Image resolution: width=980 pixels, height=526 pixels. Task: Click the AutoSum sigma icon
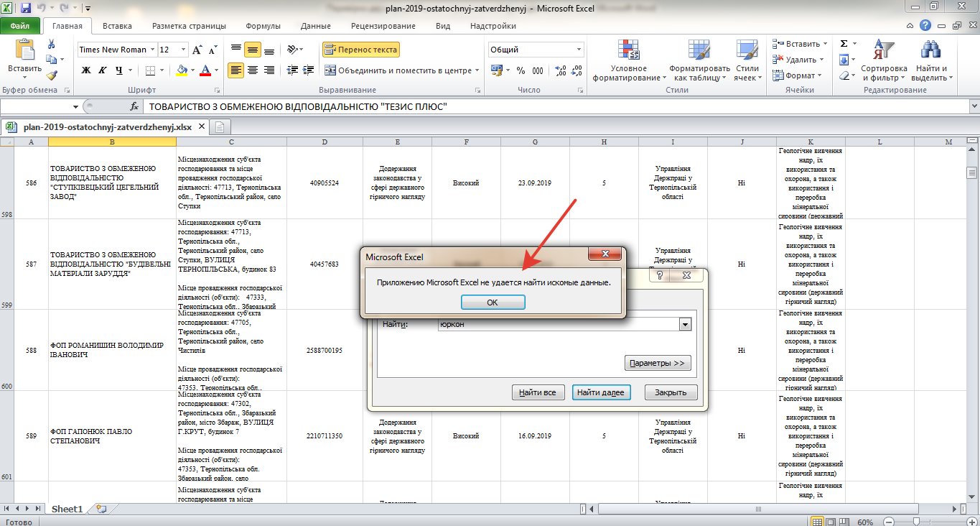pyautogui.click(x=844, y=44)
